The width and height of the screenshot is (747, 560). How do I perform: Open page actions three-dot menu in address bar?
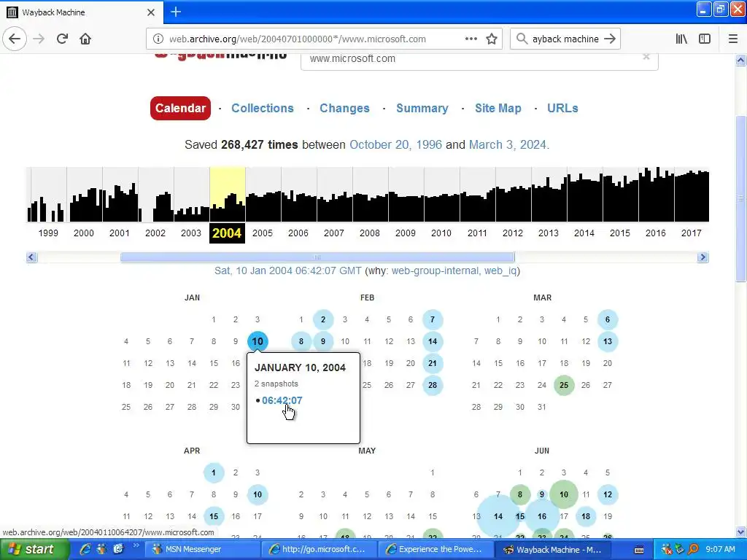tap(471, 39)
